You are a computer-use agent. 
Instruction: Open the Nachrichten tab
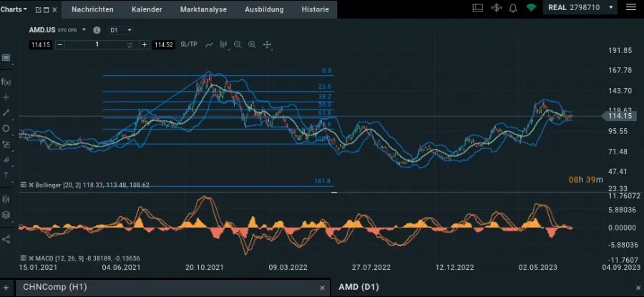(x=92, y=9)
